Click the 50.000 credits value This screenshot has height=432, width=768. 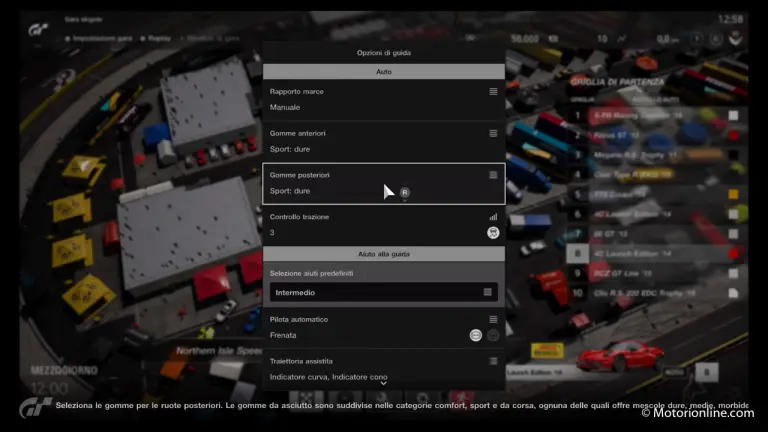[525, 38]
